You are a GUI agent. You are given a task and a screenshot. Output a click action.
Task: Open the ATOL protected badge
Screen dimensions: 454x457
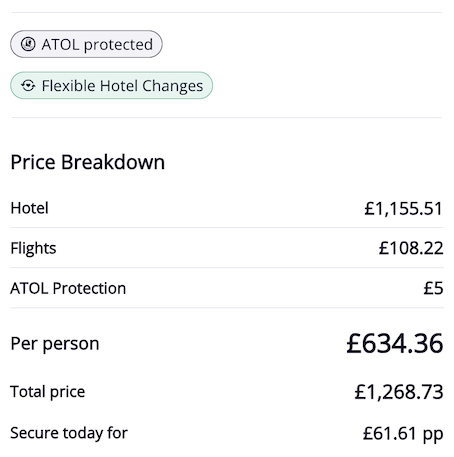(86, 44)
